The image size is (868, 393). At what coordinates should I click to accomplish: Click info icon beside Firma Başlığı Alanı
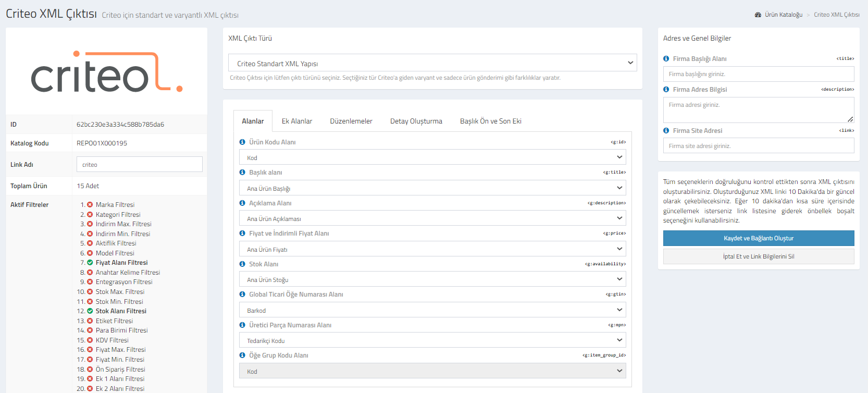click(666, 58)
